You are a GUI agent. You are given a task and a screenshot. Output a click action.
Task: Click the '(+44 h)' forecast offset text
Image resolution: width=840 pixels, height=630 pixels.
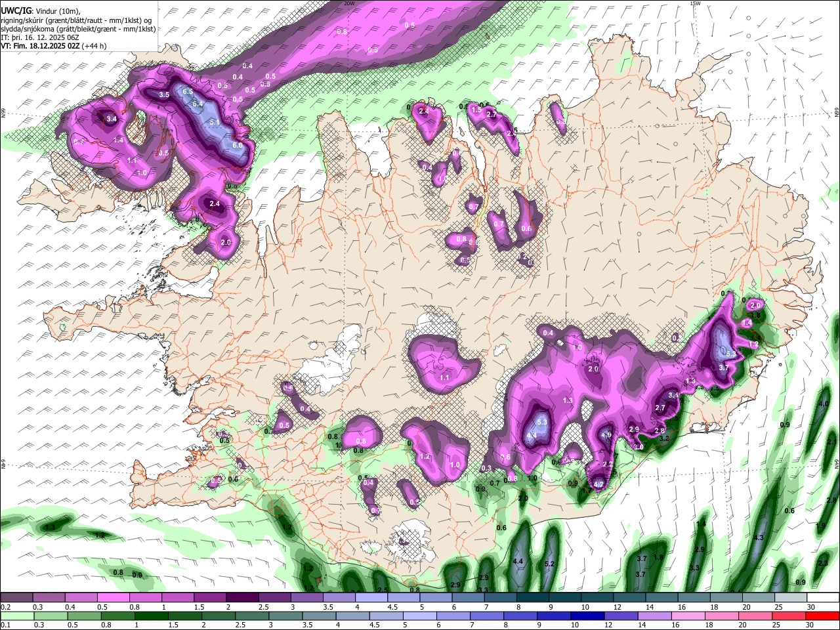[x=94, y=46]
